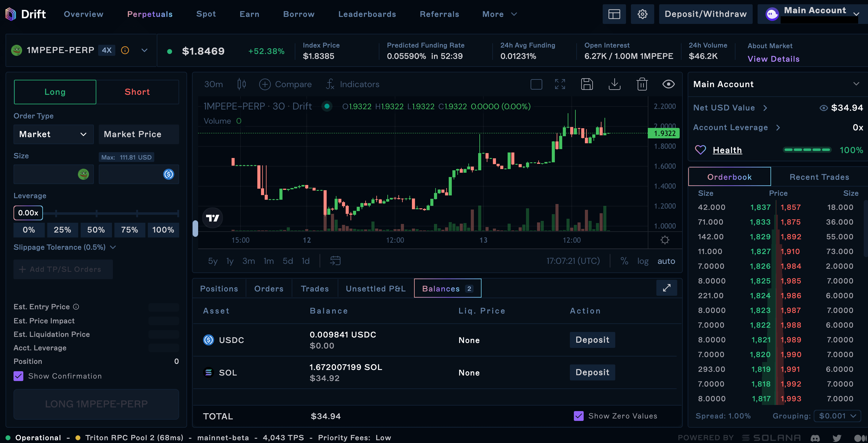The image size is (868, 443).
Task: Click the Health heart icon
Action: 700,150
